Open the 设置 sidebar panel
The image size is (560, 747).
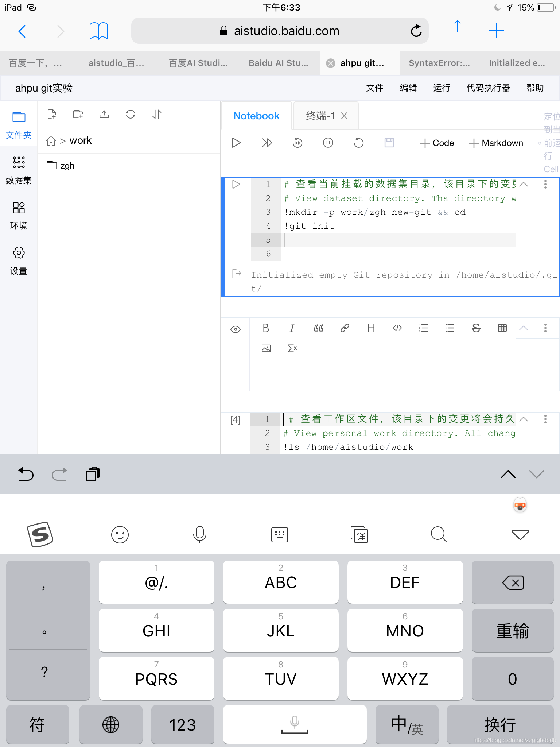[19, 261]
